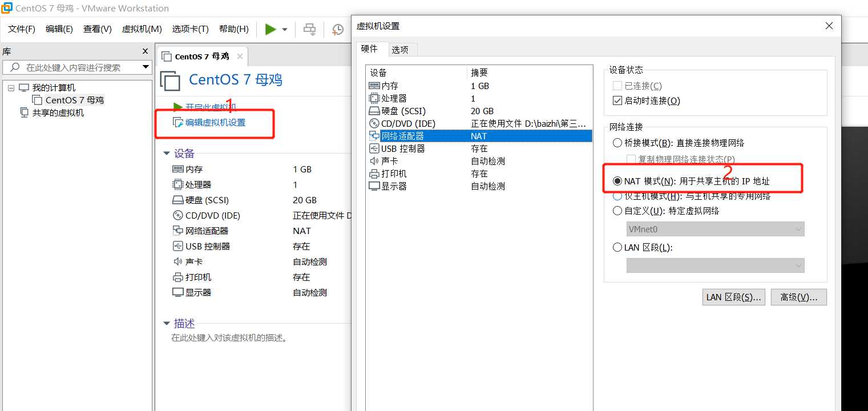
Task: Select 声卡 speaker icon in settings dialog
Action: tap(374, 161)
